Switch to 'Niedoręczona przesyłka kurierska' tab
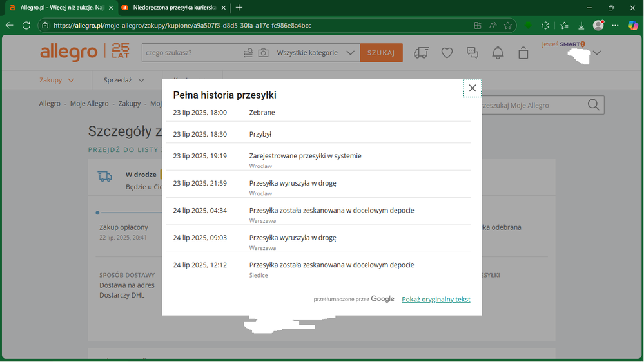The image size is (644, 362). (172, 8)
